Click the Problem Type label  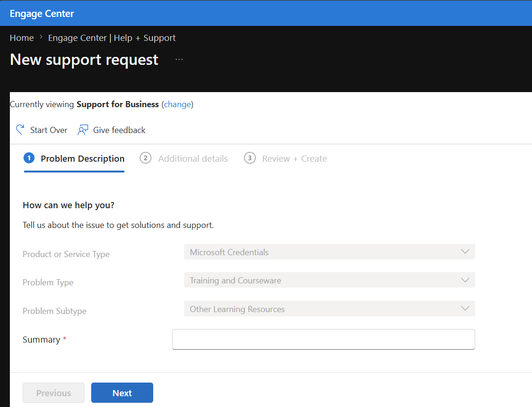(48, 282)
